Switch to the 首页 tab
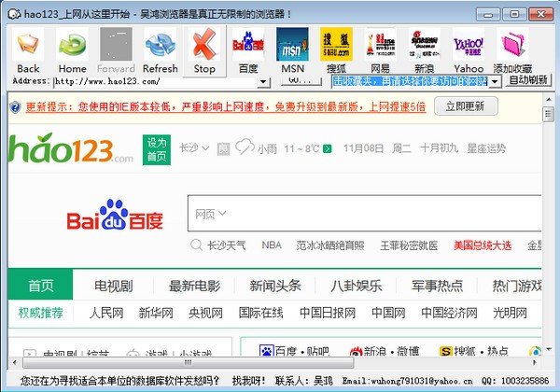The width and height of the screenshot is (560, 392). point(40,285)
